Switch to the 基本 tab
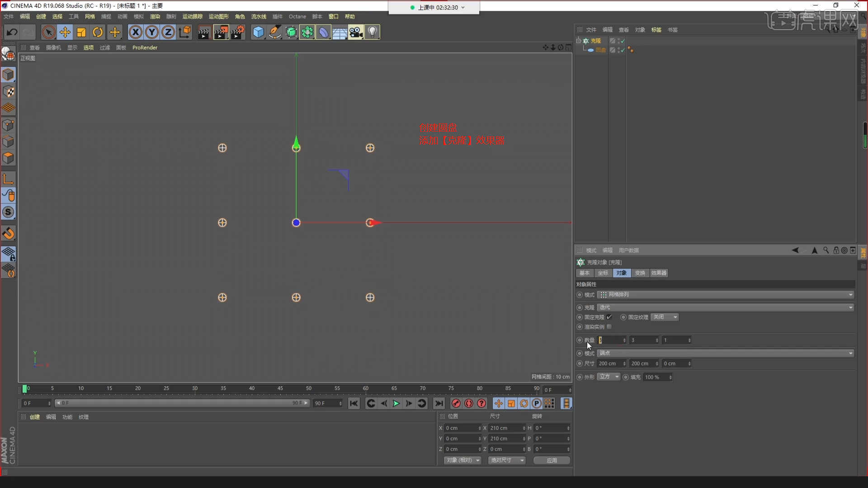Viewport: 868px width, 488px height. [x=585, y=273]
